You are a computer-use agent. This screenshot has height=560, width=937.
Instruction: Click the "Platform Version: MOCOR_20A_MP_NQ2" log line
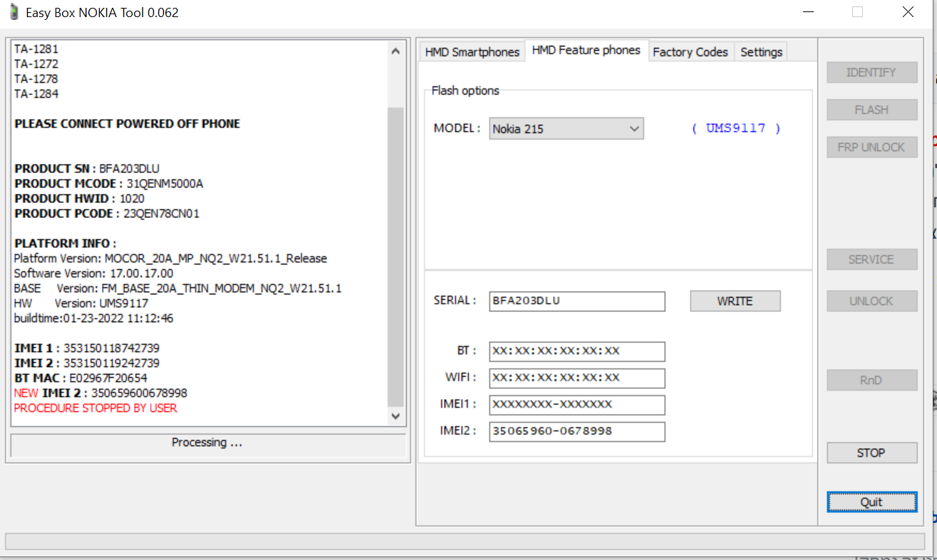pos(171,259)
